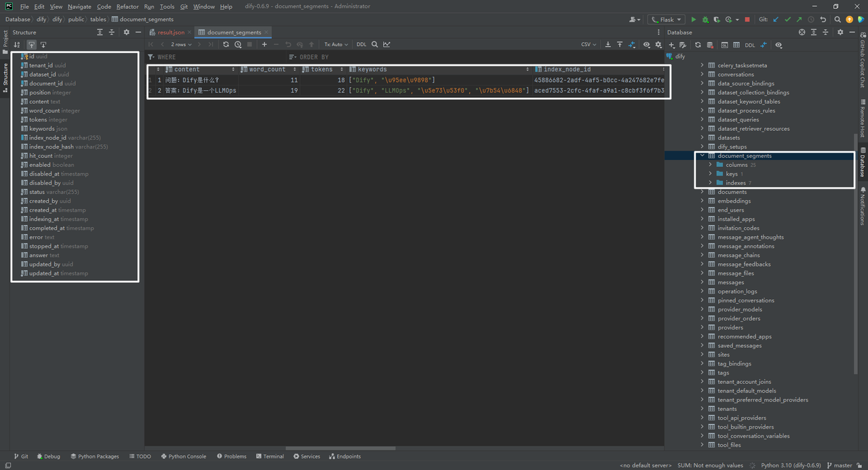Click the select-in-tree target icon in Database panel

(x=802, y=32)
